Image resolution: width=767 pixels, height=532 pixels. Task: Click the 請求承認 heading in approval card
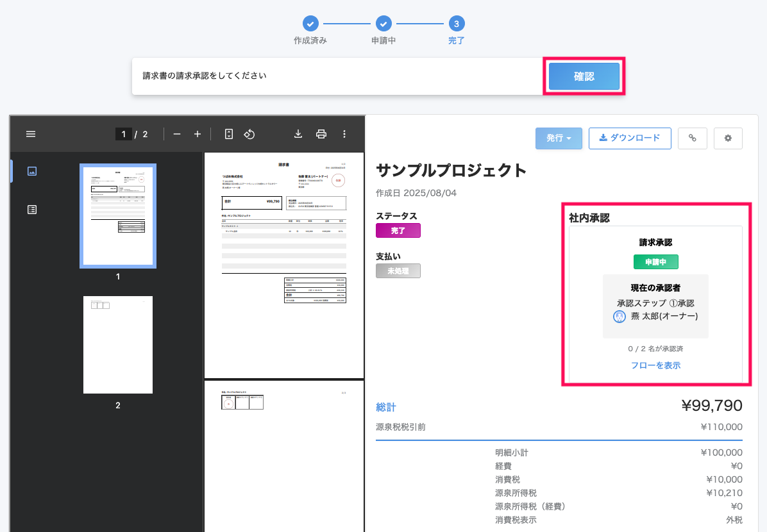point(655,242)
